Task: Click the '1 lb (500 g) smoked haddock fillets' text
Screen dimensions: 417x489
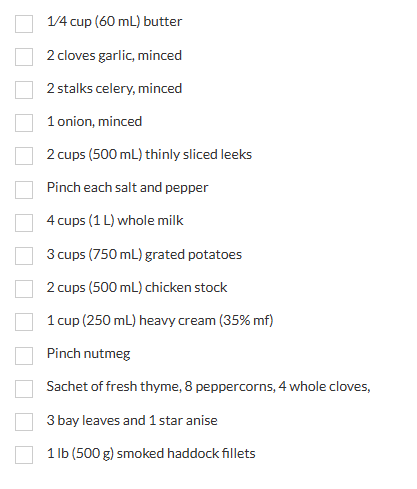Action: [151, 453]
